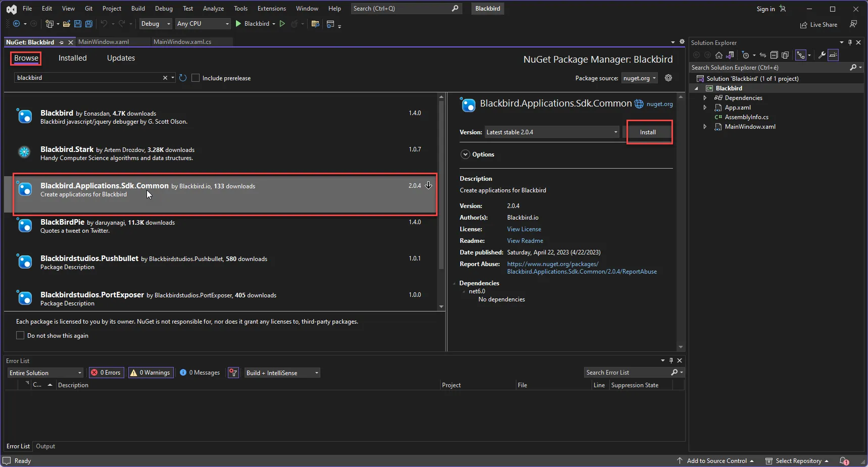868x467 pixels.
Task: Switch to the Installed tab
Action: pyautogui.click(x=73, y=58)
